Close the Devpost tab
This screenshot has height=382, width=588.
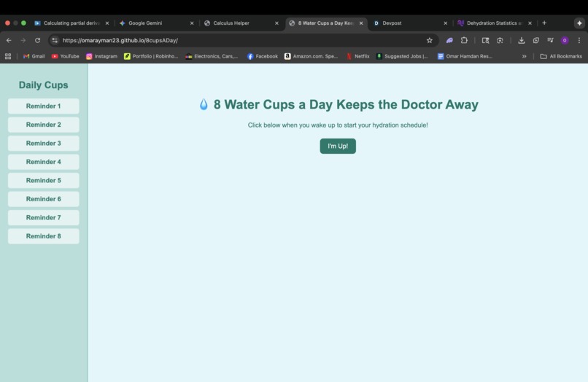click(x=445, y=23)
